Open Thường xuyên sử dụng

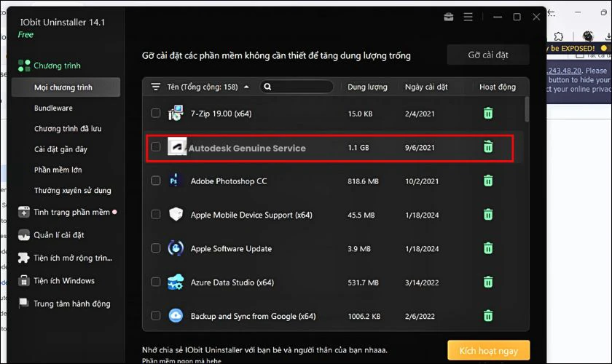pyautogui.click(x=72, y=191)
